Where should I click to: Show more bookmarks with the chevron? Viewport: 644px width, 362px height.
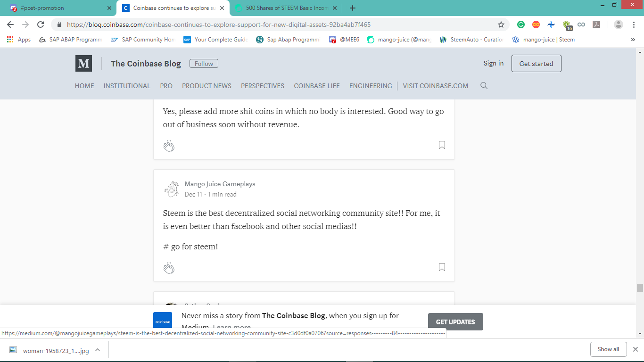tap(633, 40)
